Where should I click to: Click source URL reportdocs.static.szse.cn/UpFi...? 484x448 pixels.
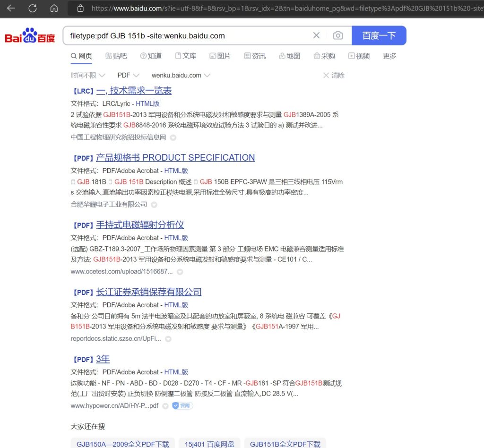tap(116, 338)
